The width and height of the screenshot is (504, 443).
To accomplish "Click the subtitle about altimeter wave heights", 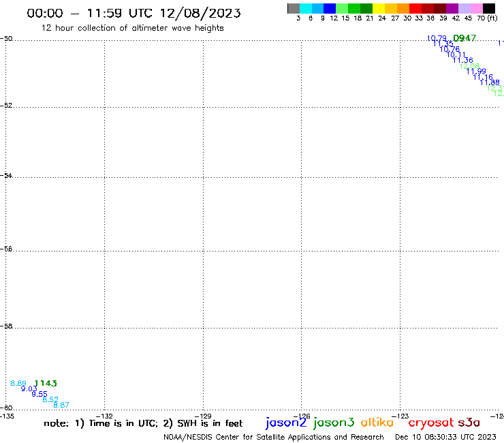I will 132,28.
